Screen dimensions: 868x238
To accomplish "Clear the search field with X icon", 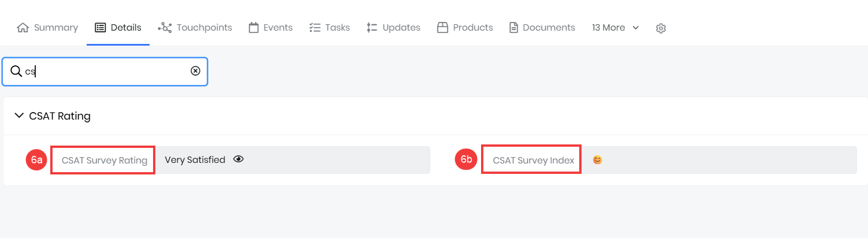I will click(196, 71).
